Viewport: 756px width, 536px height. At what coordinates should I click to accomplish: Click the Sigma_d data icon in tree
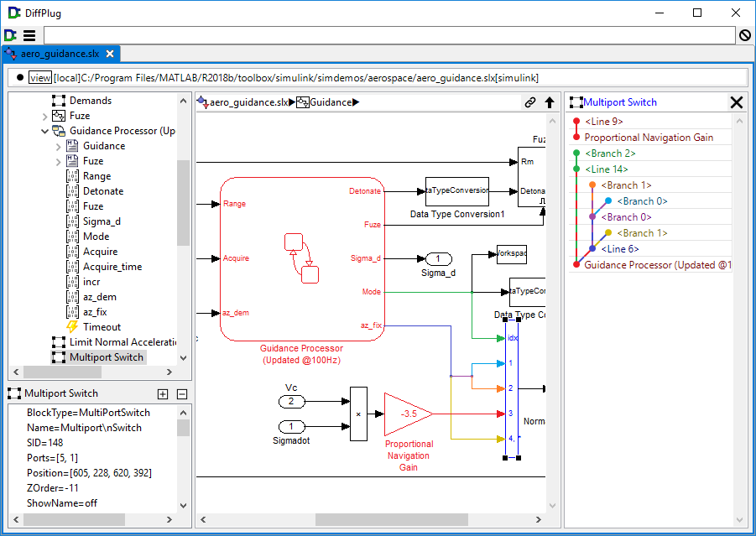[72, 221]
